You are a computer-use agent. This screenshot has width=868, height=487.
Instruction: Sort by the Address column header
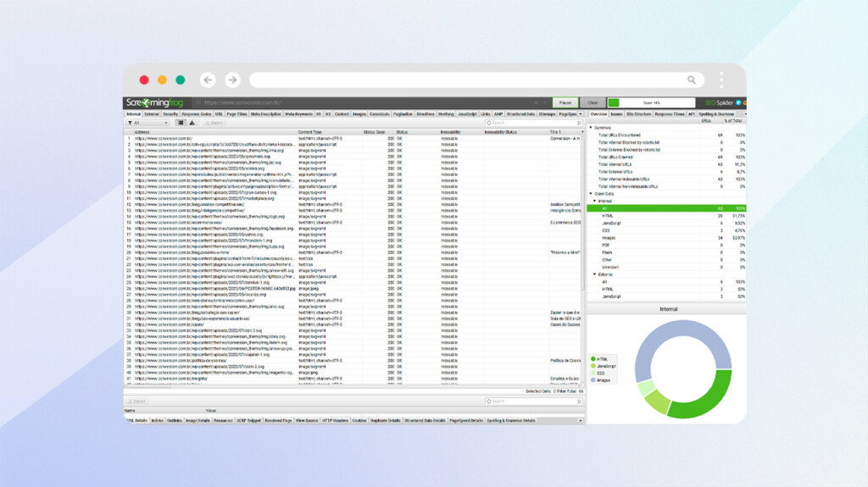215,132
